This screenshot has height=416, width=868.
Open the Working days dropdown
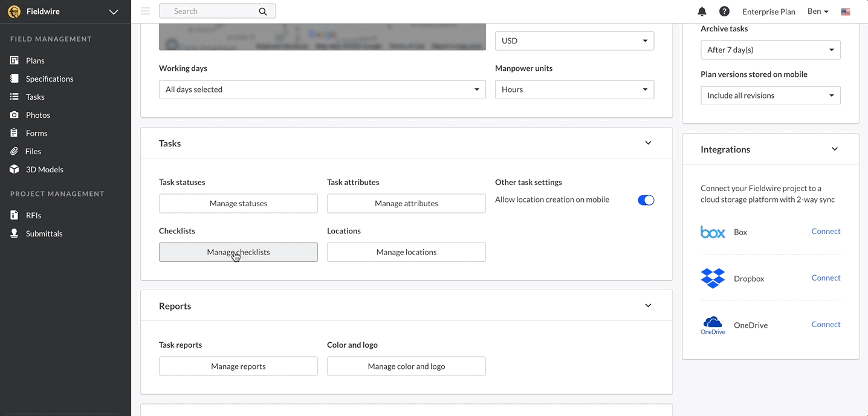(x=322, y=89)
